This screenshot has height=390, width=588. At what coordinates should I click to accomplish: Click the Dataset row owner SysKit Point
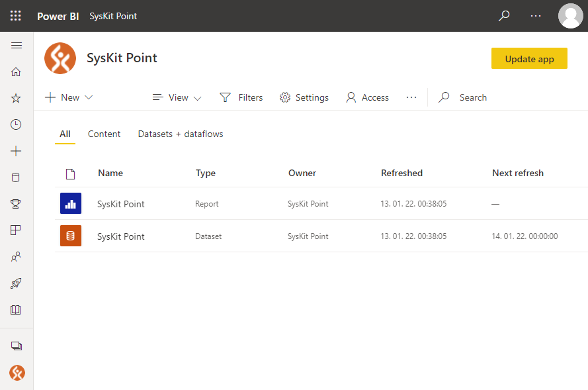click(x=308, y=236)
